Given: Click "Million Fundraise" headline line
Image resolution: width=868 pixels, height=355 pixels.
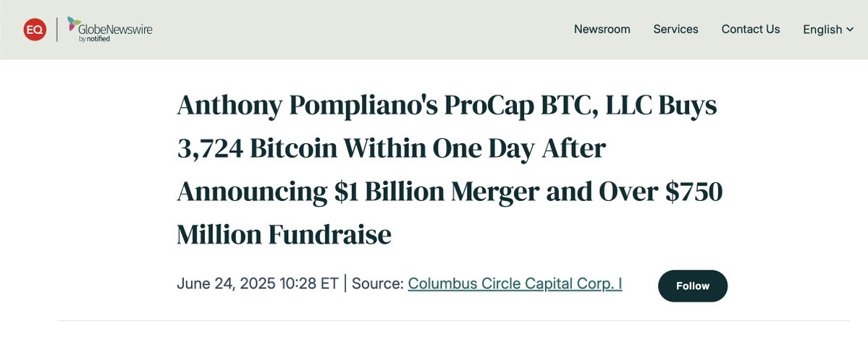Looking at the screenshot, I should 284,234.
